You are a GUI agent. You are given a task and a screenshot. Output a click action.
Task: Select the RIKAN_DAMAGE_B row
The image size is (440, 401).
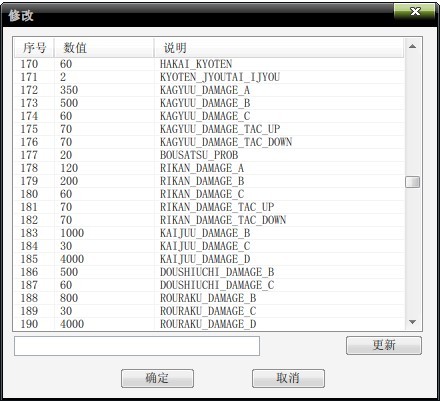tap(209, 181)
